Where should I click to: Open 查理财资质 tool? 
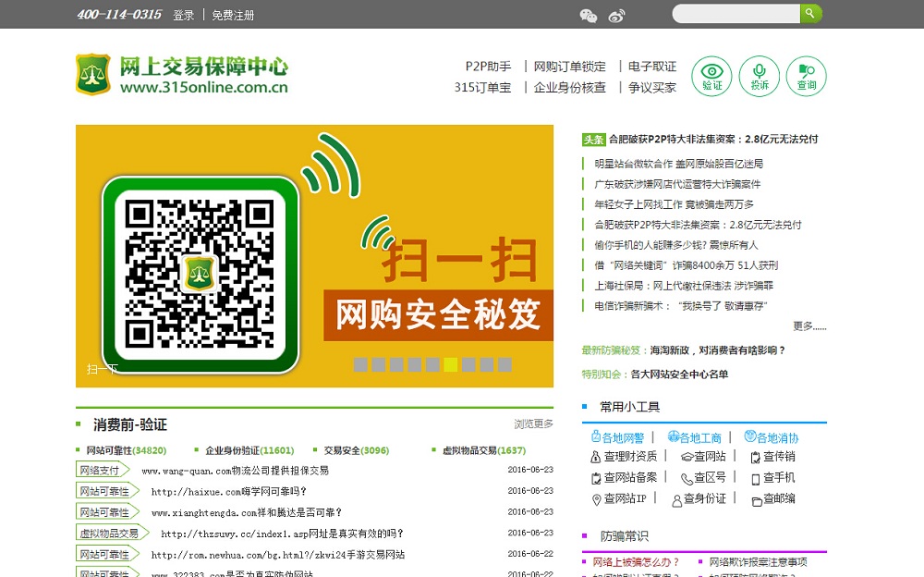[x=624, y=457]
